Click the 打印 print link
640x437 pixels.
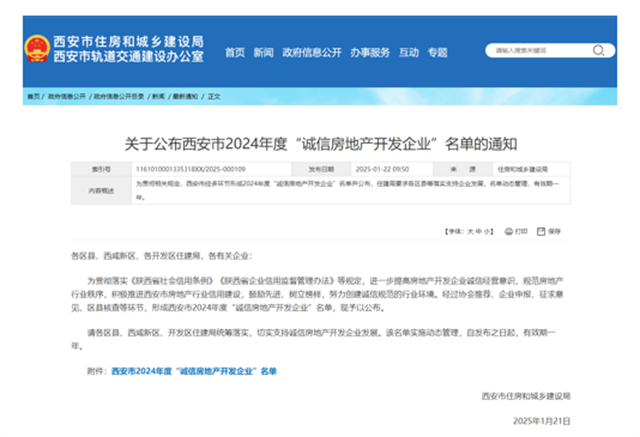[x=521, y=231]
